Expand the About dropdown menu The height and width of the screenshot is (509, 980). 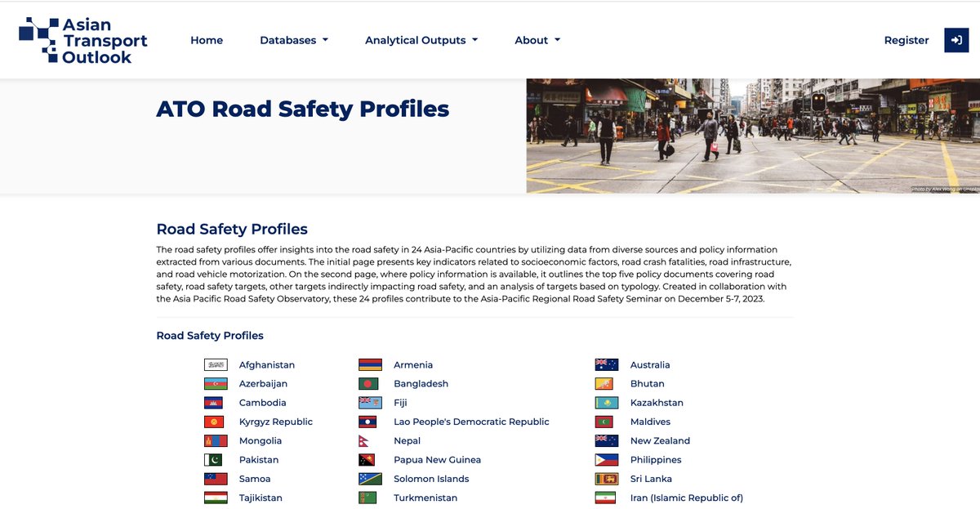(537, 40)
